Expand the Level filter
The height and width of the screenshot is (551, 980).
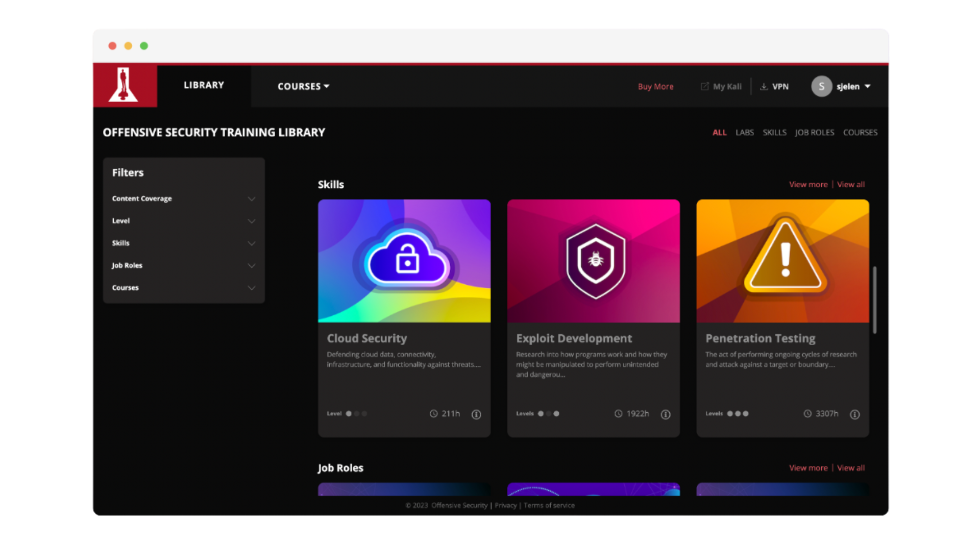(x=251, y=221)
